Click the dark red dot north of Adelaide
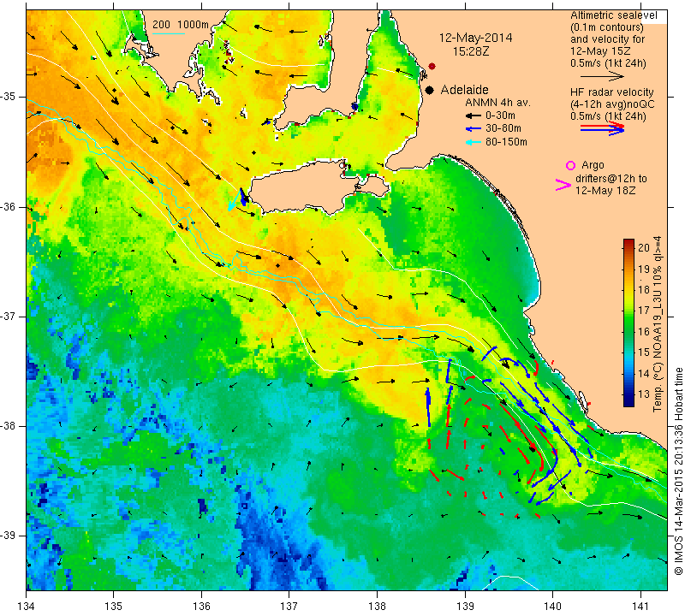Image resolution: width=685 pixels, height=616 pixels. (x=432, y=67)
